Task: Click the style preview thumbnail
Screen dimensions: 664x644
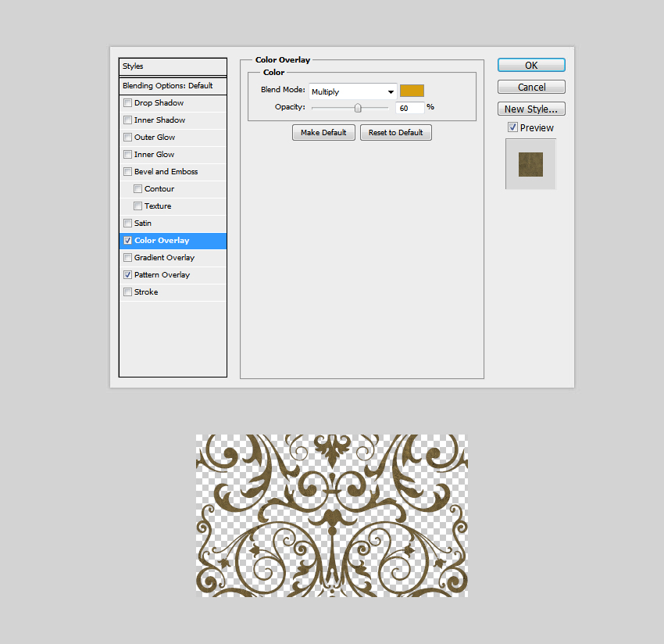Action: point(530,164)
